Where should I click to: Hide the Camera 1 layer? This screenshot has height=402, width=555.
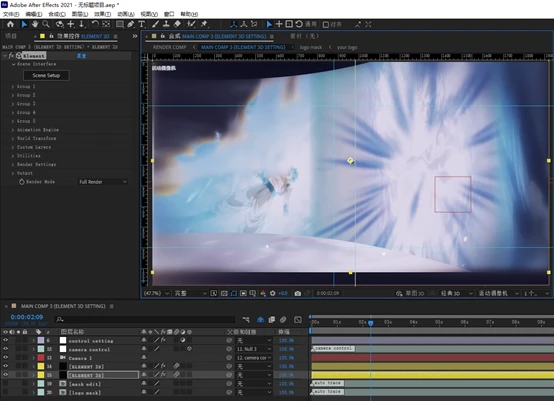point(6,358)
